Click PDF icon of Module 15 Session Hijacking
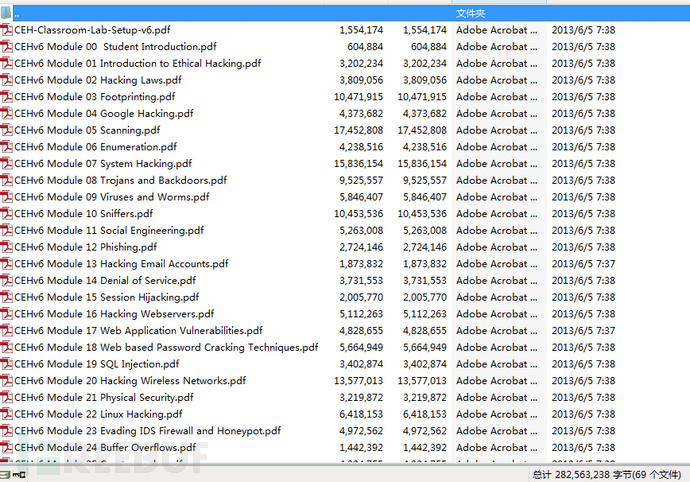 tap(6, 298)
